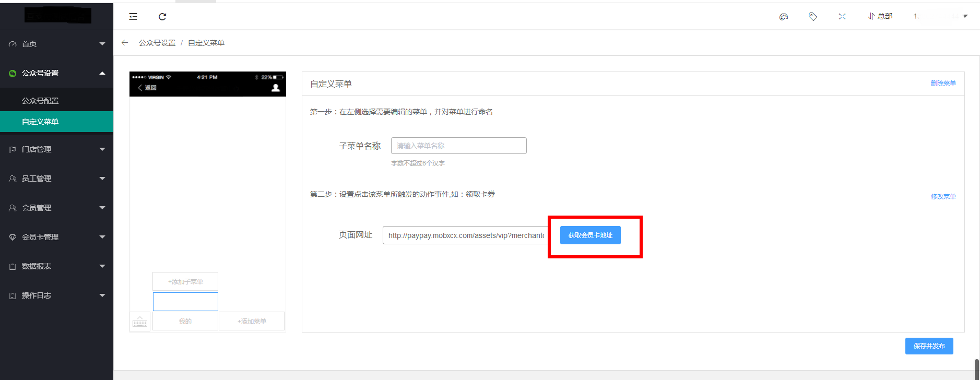980x380 pixels.
Task: Open the theme palette icon
Action: (784, 17)
